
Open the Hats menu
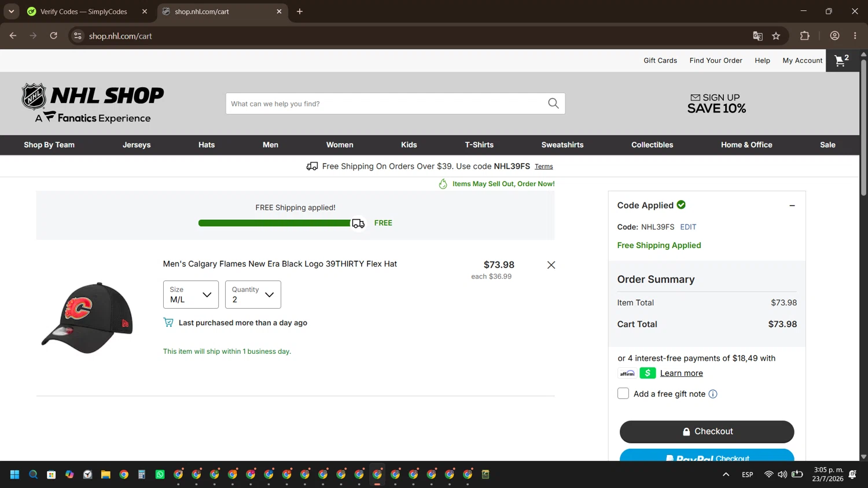(x=207, y=145)
